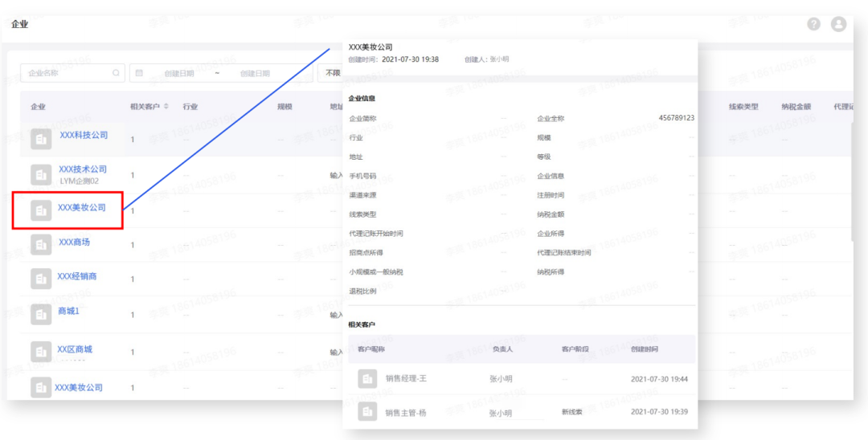The width and height of the screenshot is (868, 440).
Task: Click the avatar icon next to 销售主管-杨
Action: [x=367, y=411]
